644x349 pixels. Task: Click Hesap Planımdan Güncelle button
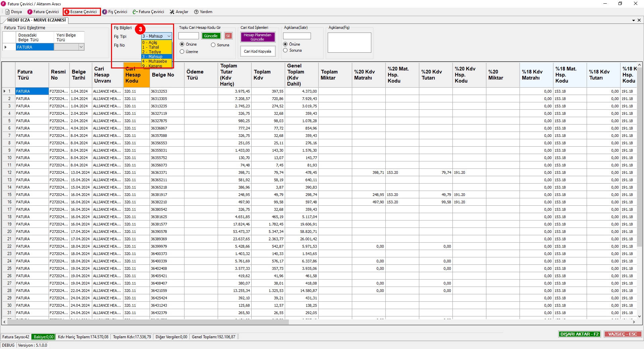click(x=258, y=37)
